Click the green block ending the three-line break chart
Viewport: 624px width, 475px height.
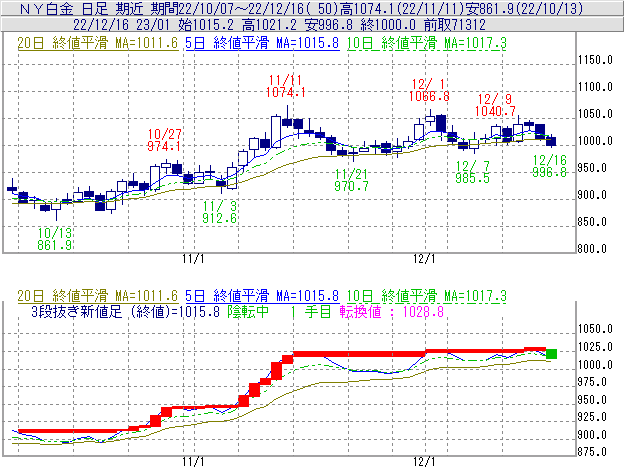(x=552, y=354)
